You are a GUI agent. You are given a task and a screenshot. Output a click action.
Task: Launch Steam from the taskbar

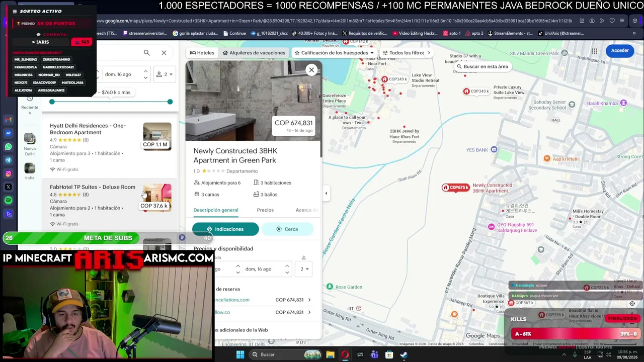click(404, 354)
